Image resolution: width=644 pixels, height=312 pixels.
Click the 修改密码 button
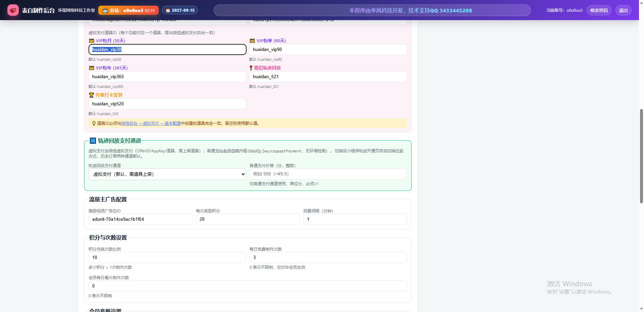click(x=599, y=10)
